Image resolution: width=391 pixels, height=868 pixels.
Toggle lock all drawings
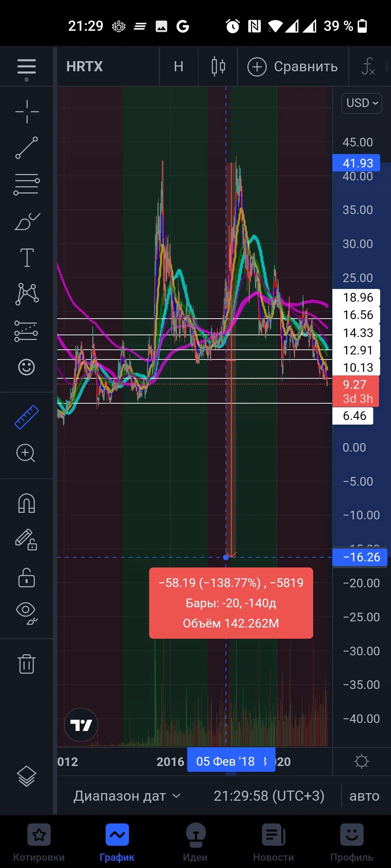click(26, 577)
